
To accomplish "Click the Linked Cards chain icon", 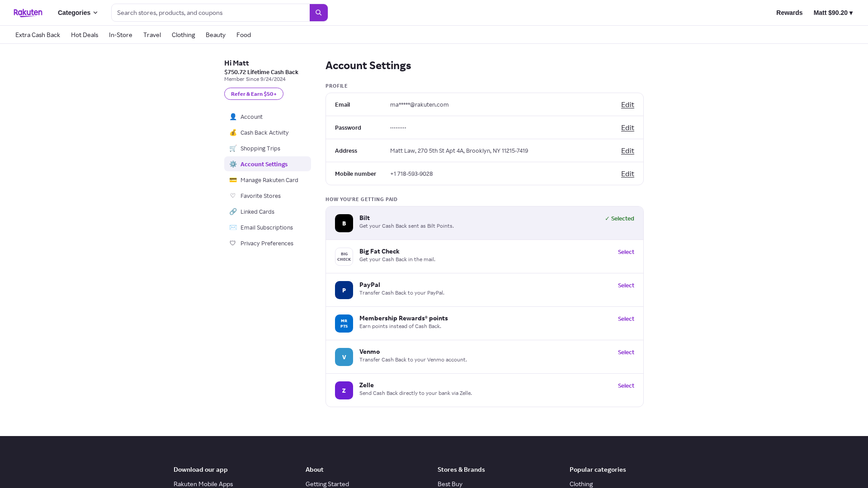I will tap(233, 211).
